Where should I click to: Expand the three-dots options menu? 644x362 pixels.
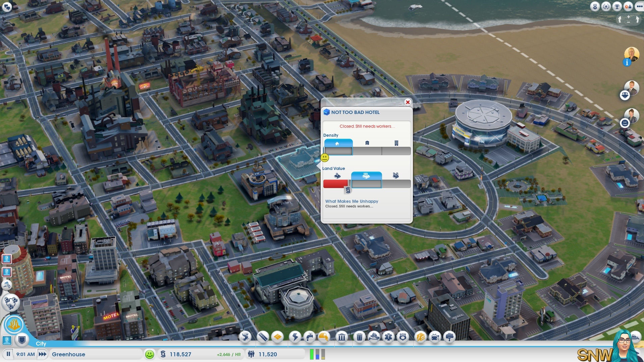[639, 6]
